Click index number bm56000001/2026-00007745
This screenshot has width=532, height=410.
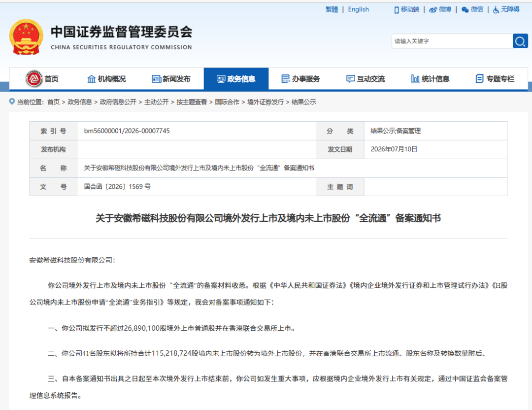point(127,131)
